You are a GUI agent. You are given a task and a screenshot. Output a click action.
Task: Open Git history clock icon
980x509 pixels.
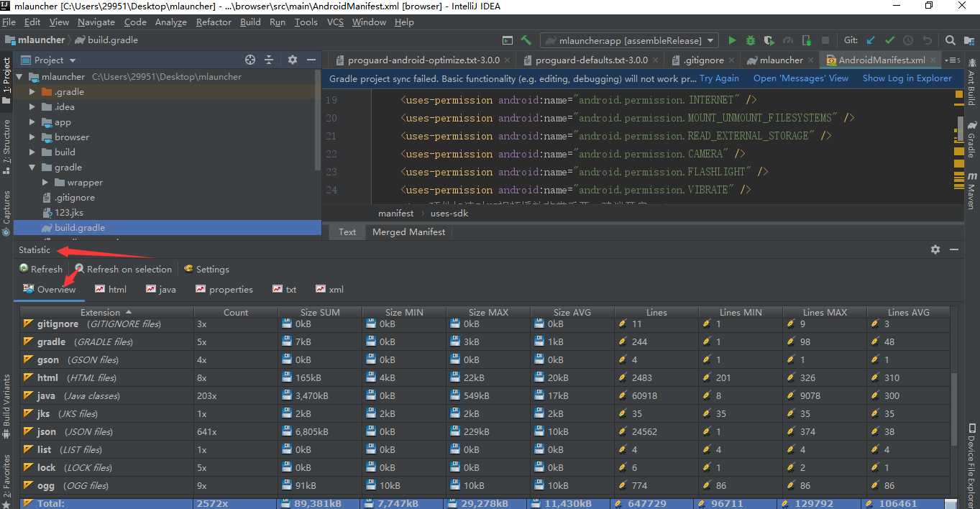tap(908, 40)
